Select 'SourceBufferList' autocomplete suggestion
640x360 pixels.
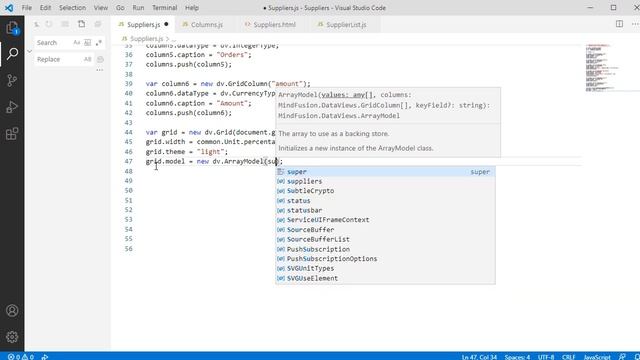coord(385,240)
